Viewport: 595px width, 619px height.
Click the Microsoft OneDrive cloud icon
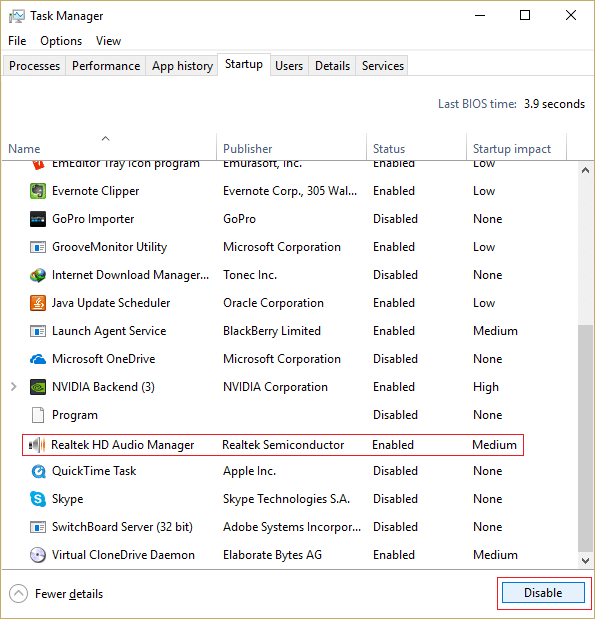coord(38,359)
